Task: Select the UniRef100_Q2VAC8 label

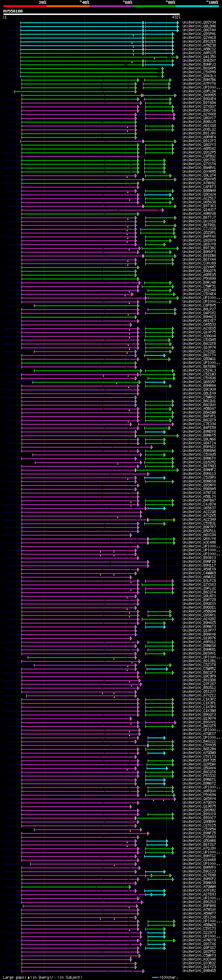Action: [199, 38]
